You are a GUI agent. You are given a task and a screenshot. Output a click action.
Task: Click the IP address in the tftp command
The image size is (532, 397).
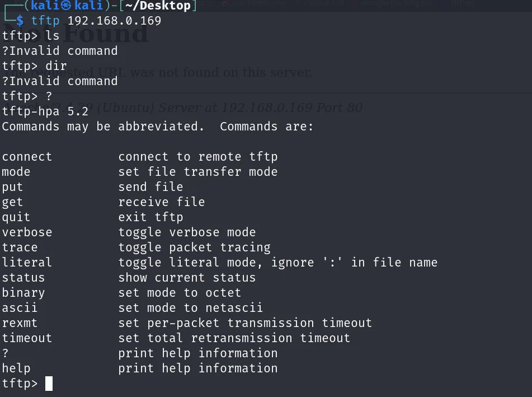pyautogui.click(x=114, y=21)
